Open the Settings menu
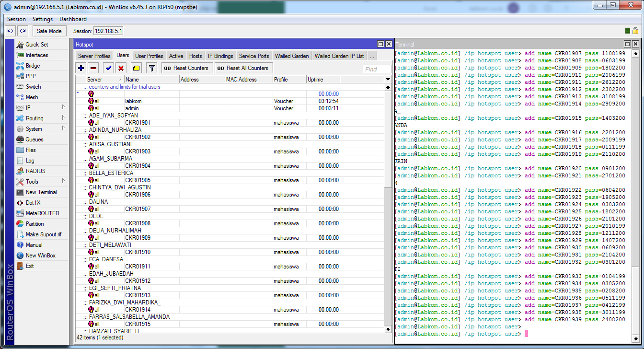 (43, 19)
